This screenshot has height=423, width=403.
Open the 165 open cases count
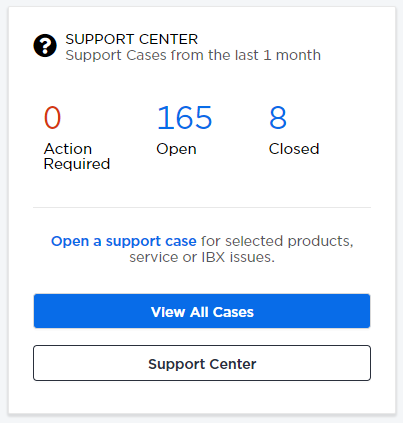click(x=184, y=118)
